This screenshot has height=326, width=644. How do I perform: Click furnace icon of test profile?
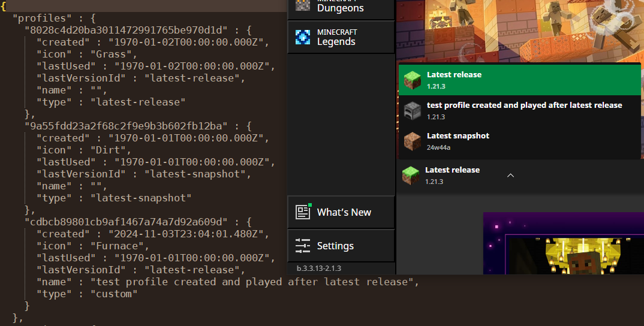point(412,110)
